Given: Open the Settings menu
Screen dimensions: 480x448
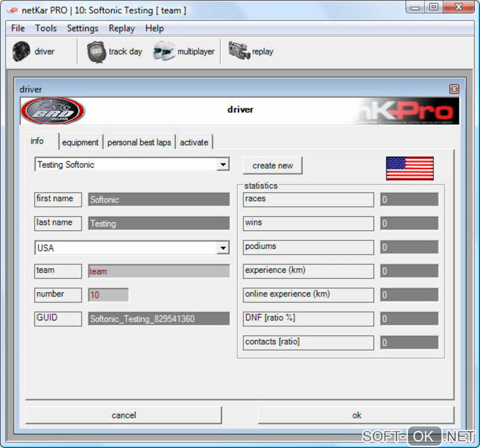Looking at the screenshot, I should click(83, 28).
